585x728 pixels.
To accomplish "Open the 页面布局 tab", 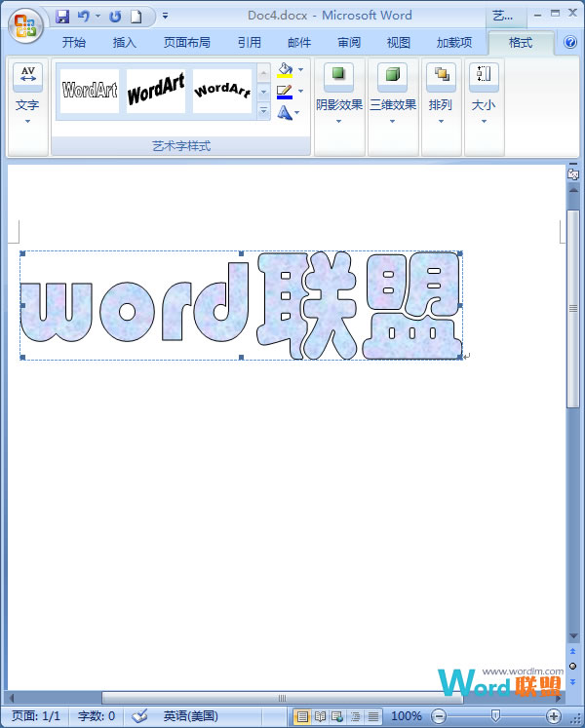I will pos(187,43).
